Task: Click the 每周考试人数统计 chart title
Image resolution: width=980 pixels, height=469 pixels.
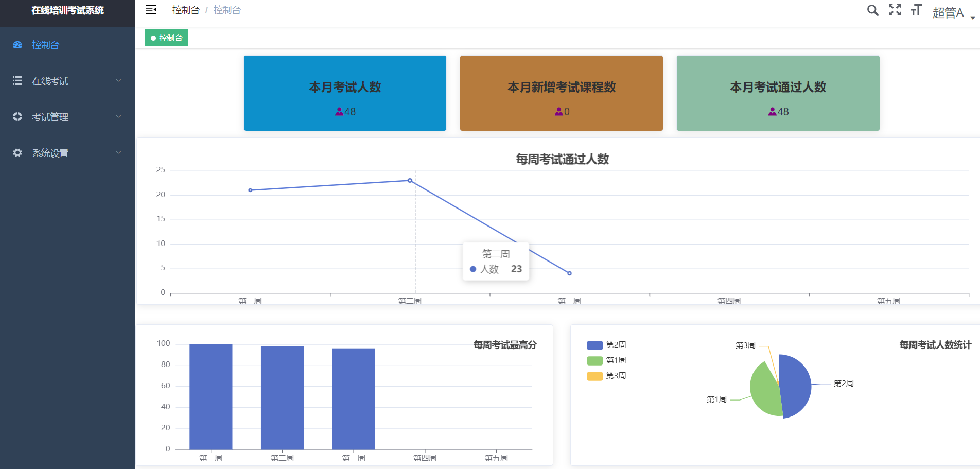Action: coord(935,345)
